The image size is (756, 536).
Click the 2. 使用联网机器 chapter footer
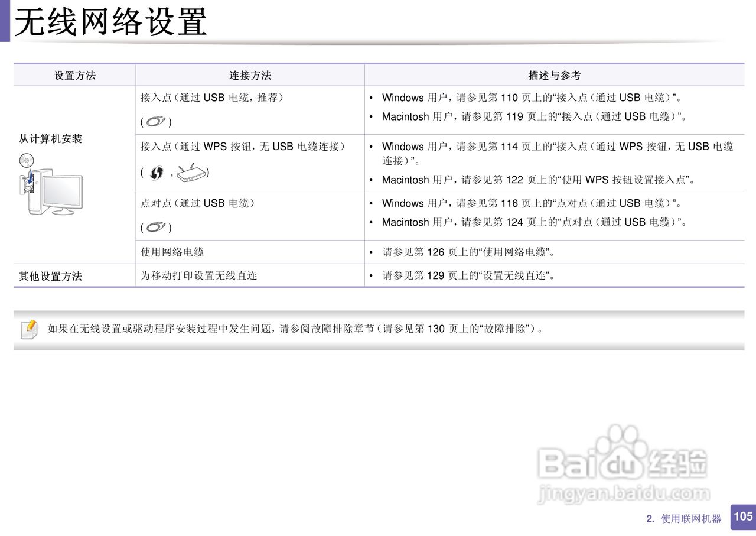684,519
